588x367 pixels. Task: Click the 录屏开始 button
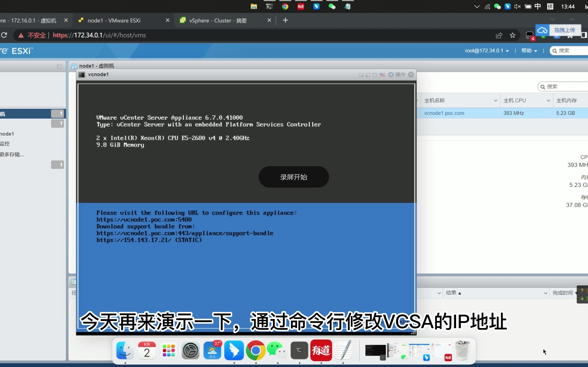click(x=294, y=177)
